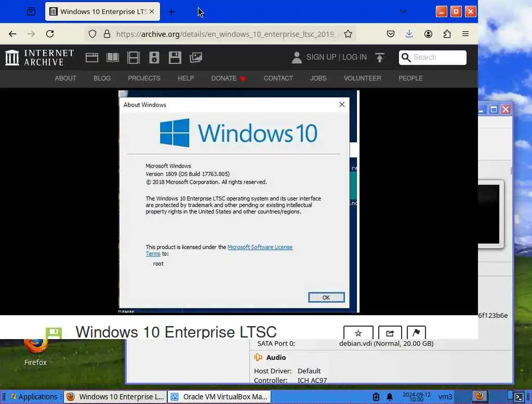This screenshot has width=532, height=404.
Task: Open the ABOUT menu item
Action: pos(65,78)
